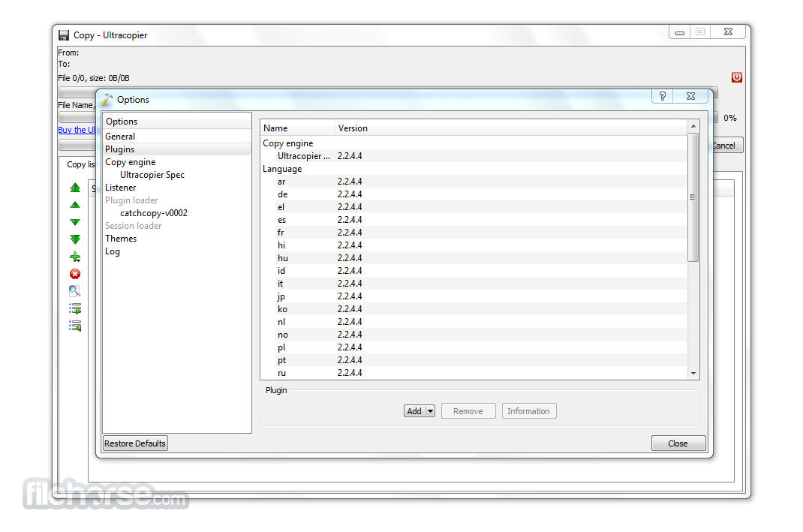This screenshot has height=532, width=803.
Task: Click Restore Defaults
Action: coord(135,443)
